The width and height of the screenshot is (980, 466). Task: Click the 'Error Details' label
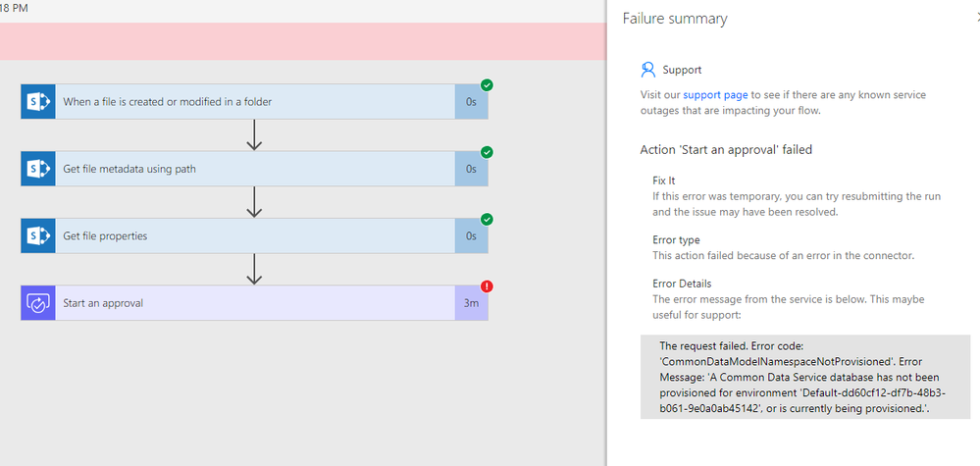click(682, 284)
